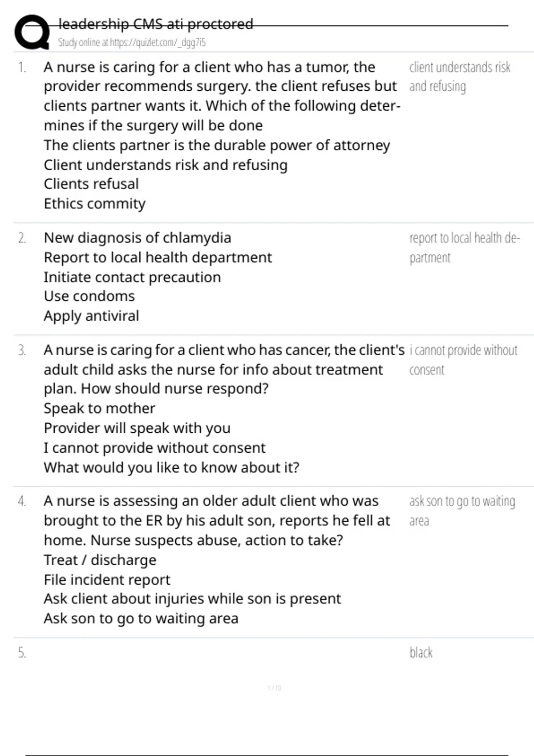Click the 'Apply antiviral' option line

(x=91, y=316)
